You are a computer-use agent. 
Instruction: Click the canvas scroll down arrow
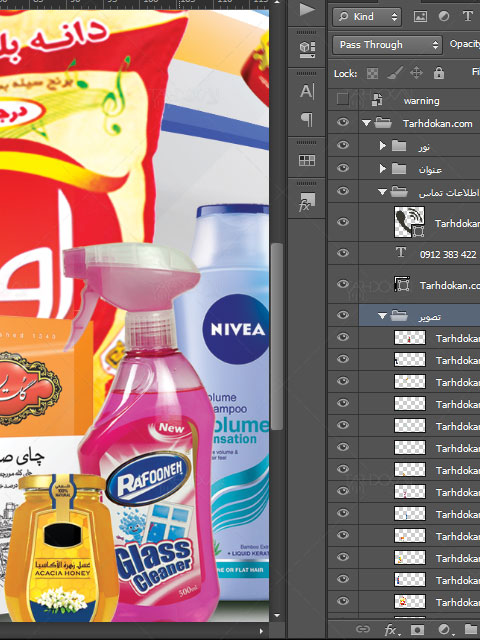[x=277, y=615]
